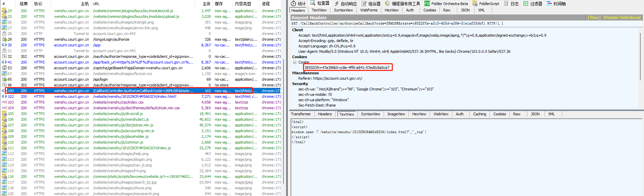Toggle the 过滤器 filters checkbox

coord(526,4)
